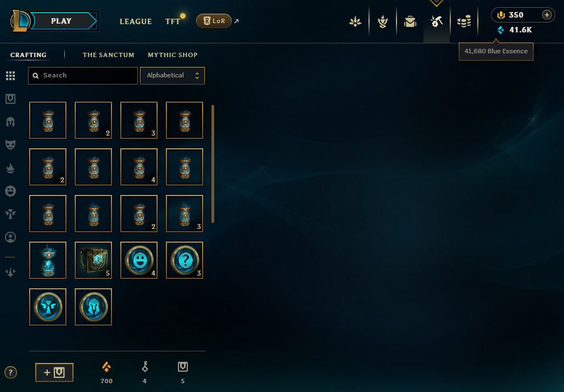Viewport: 564px width, 392px height.
Task: Focus the loot Search field
Action: click(83, 76)
